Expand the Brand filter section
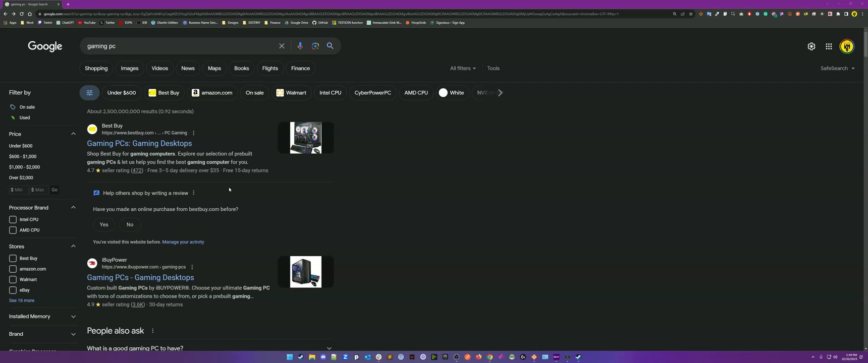 tap(73, 334)
